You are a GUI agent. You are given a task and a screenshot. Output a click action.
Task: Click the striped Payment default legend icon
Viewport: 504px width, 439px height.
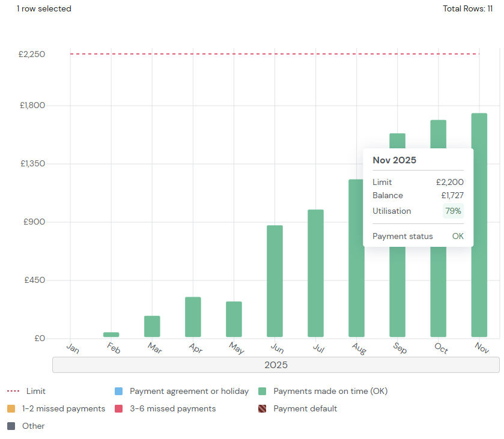(x=262, y=409)
